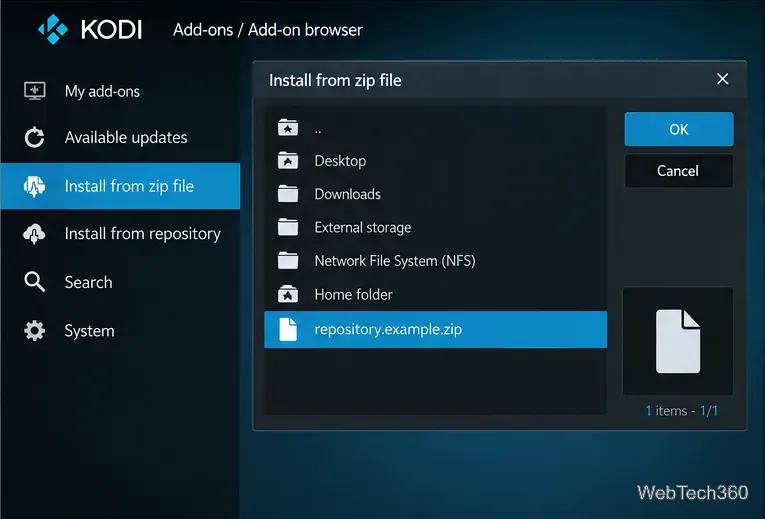
Task: Click the Install from repository cloud icon
Action: [x=34, y=234]
